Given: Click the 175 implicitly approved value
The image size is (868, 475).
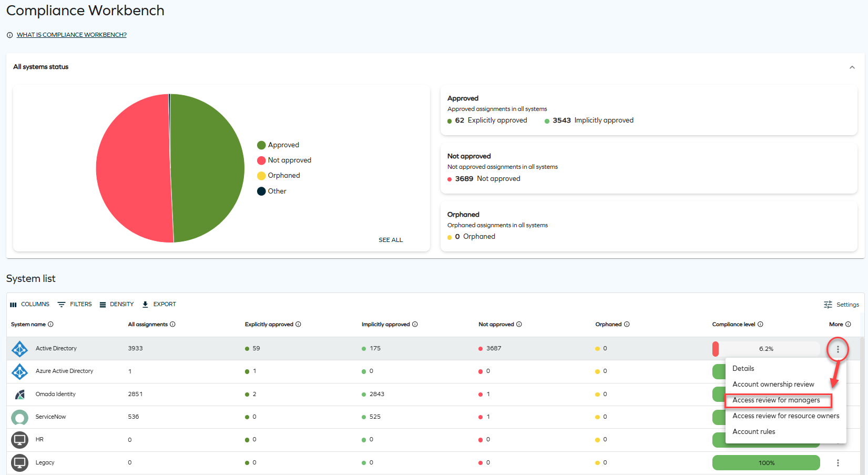Looking at the screenshot, I should [375, 349].
